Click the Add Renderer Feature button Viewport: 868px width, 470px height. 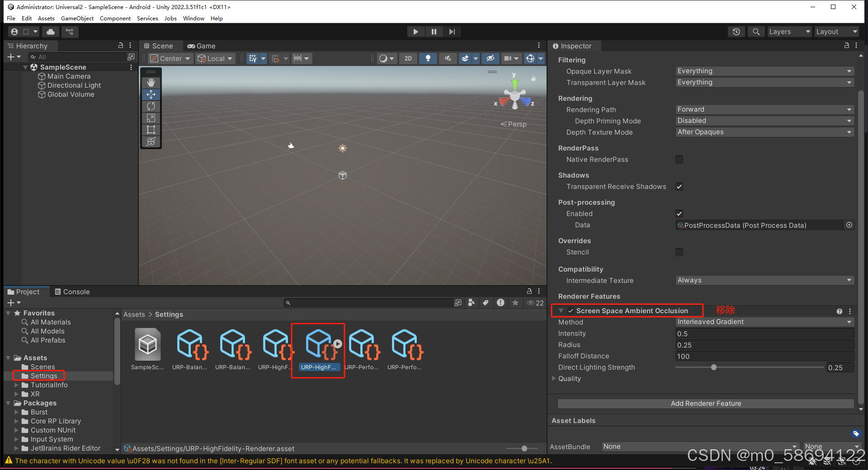[706, 404]
